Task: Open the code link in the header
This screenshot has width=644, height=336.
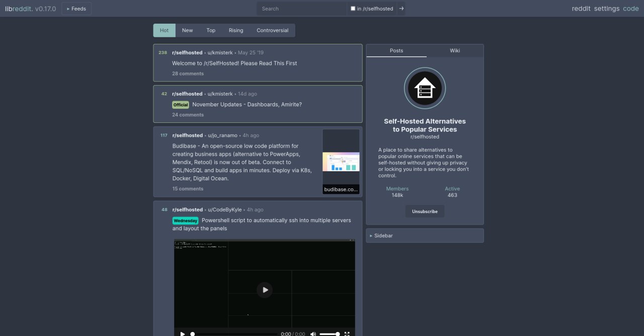Action: tap(631, 9)
